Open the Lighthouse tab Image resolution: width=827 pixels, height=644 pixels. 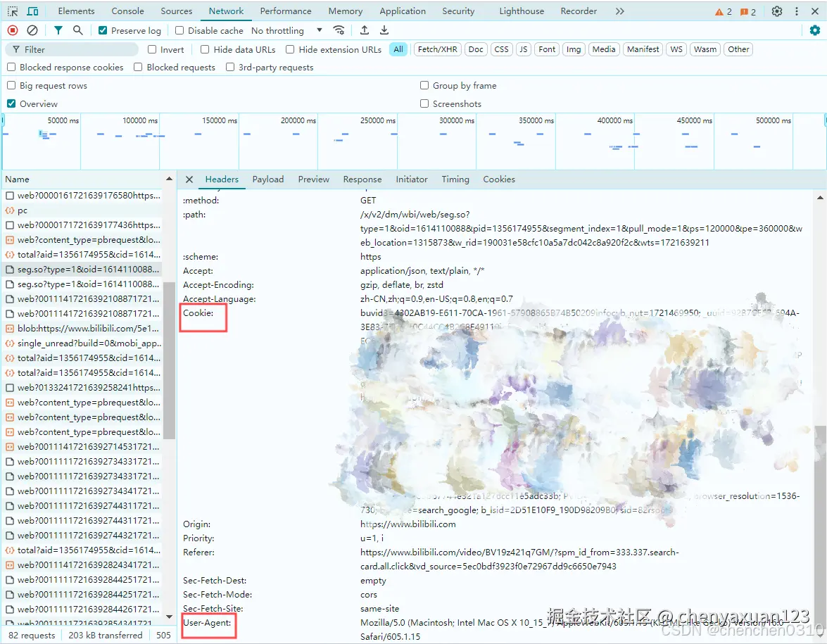(522, 11)
